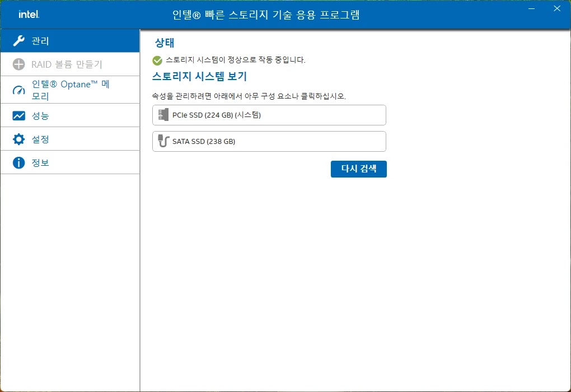Click the wrench icon beside 관리
571x392 pixels.
18,41
